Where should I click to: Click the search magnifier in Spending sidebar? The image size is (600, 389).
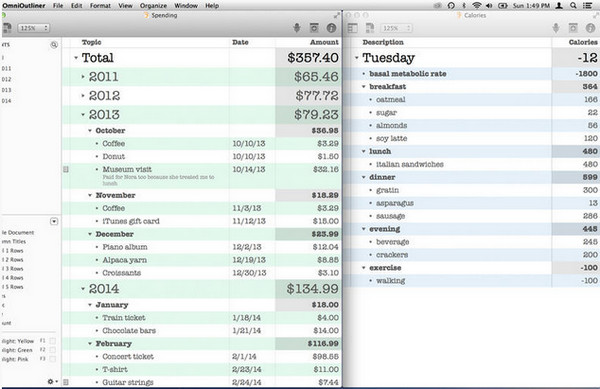click(x=54, y=45)
